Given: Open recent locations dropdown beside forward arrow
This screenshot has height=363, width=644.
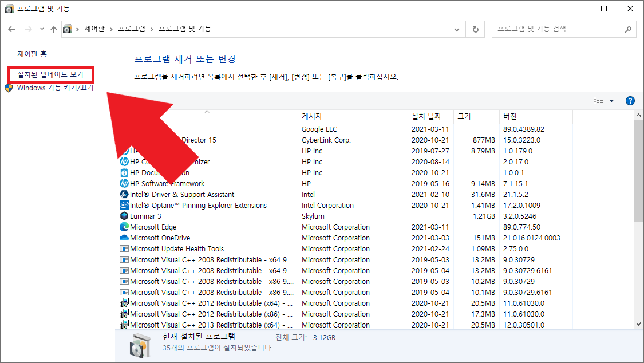Looking at the screenshot, I should click(42, 29).
